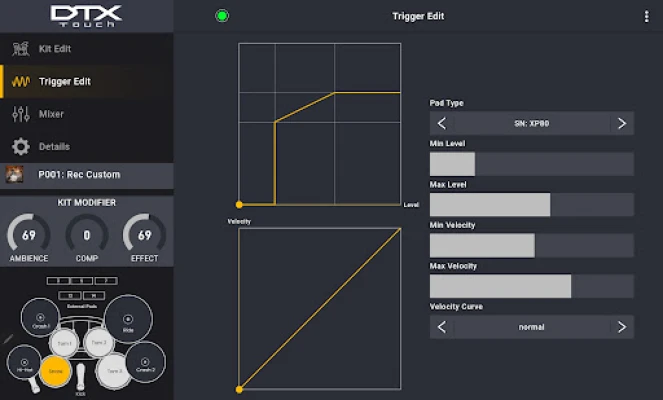
Task: Go to next Pad Type
Action: (622, 123)
